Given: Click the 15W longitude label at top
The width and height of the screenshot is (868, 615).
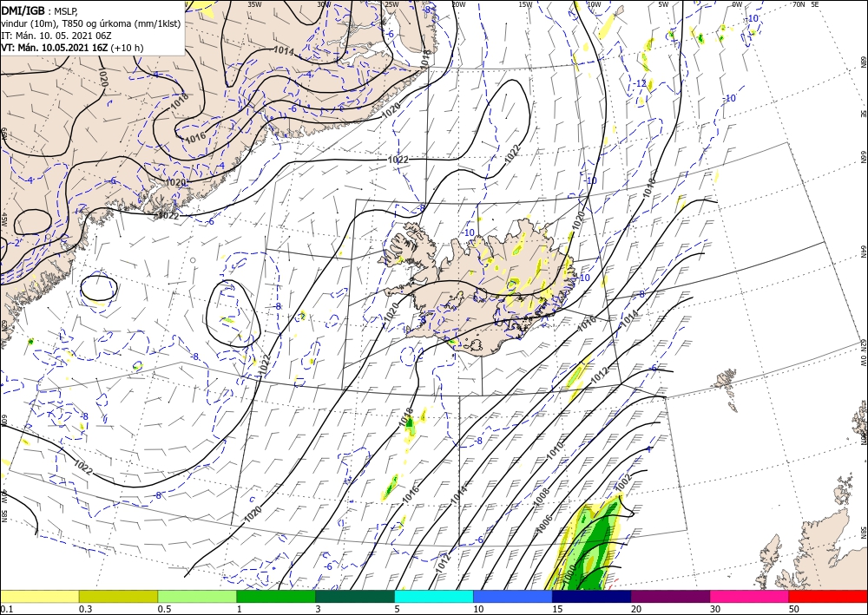Looking at the screenshot, I should pos(525,4).
